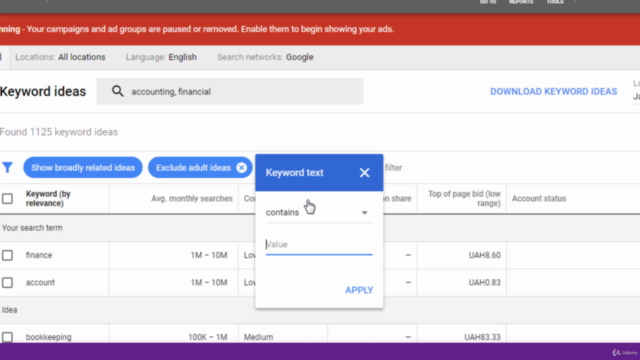Apply the keyword text filter
640x360 pixels.
coord(359,290)
